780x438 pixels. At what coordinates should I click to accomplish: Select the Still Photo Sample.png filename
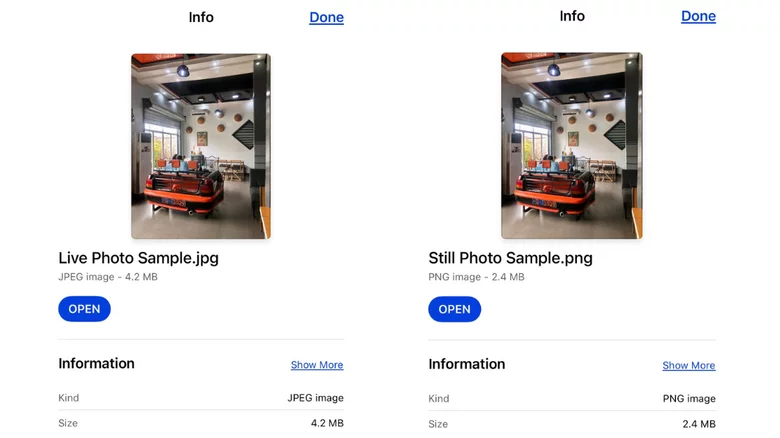click(x=510, y=258)
